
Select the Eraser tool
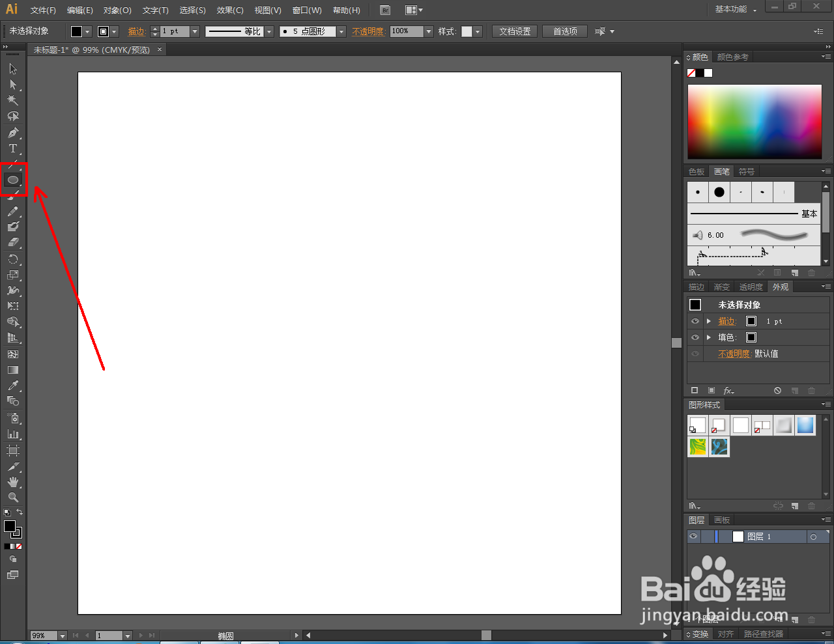[x=13, y=242]
